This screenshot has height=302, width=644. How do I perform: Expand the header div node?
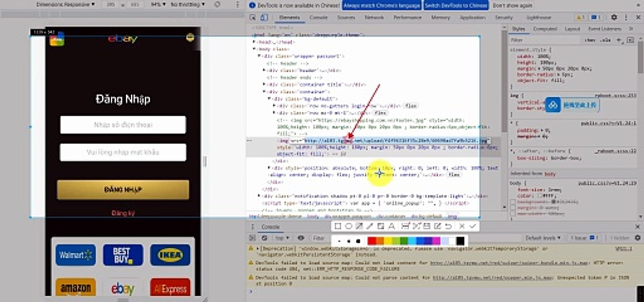(264, 70)
